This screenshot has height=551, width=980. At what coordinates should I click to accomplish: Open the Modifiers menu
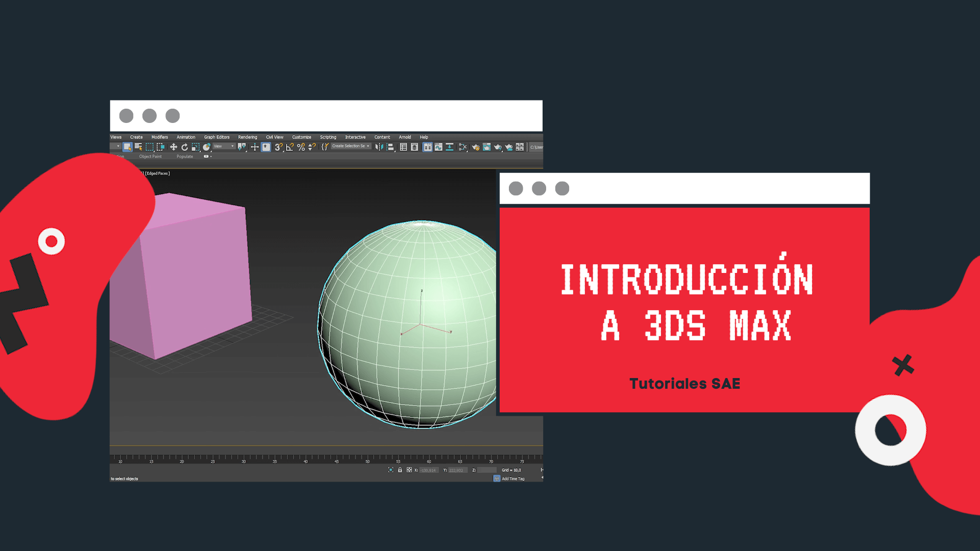(160, 137)
